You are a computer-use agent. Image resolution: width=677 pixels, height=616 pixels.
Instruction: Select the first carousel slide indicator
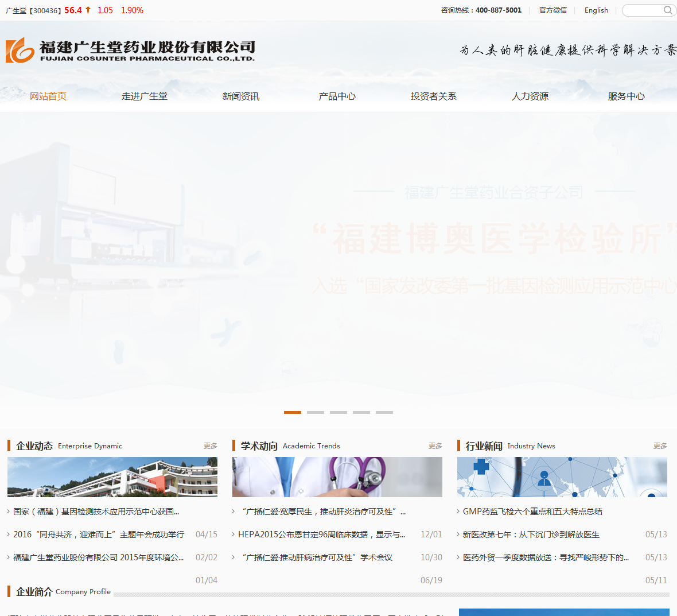(x=292, y=412)
